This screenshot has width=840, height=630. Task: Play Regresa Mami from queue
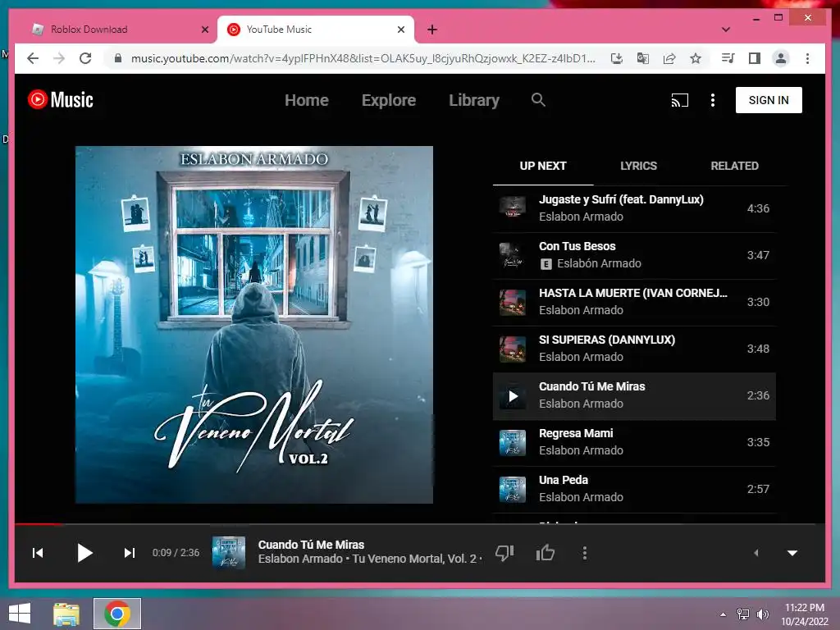pyautogui.click(x=634, y=442)
